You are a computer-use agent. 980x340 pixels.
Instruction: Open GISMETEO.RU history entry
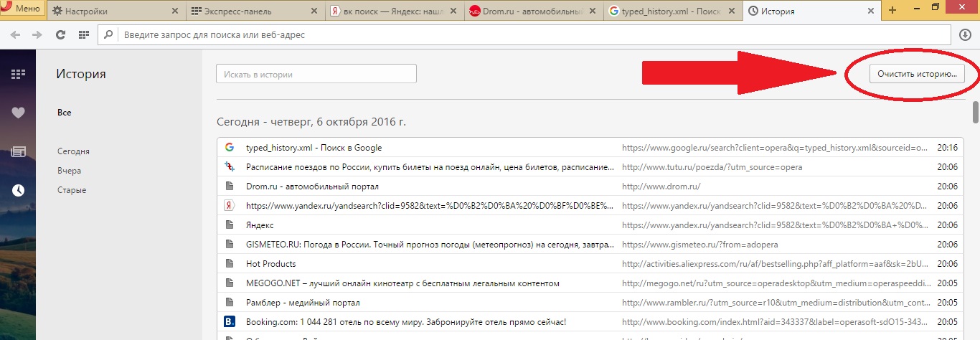point(430,245)
